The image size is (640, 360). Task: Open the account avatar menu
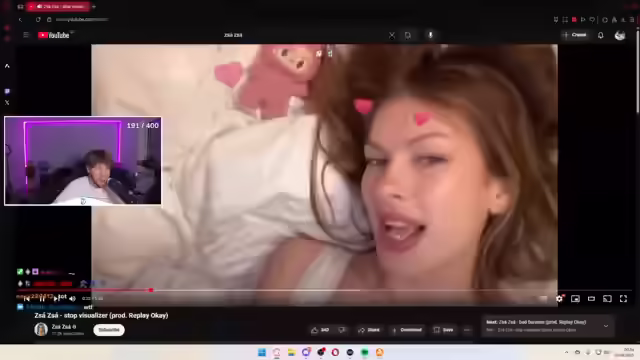620,36
